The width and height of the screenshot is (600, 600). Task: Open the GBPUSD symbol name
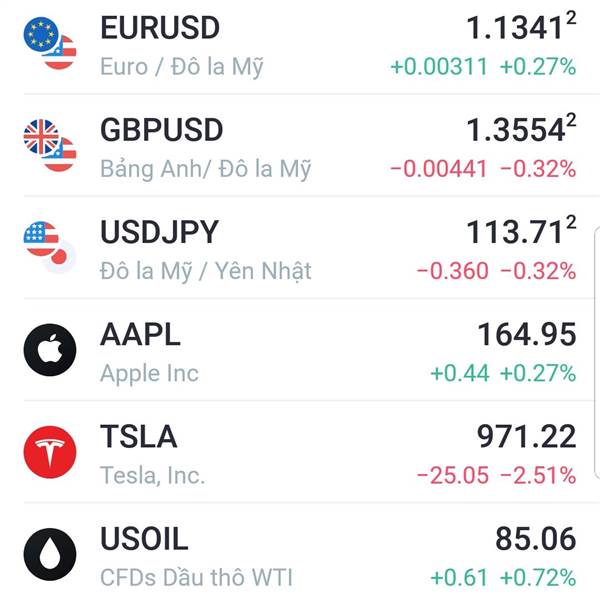[161, 130]
